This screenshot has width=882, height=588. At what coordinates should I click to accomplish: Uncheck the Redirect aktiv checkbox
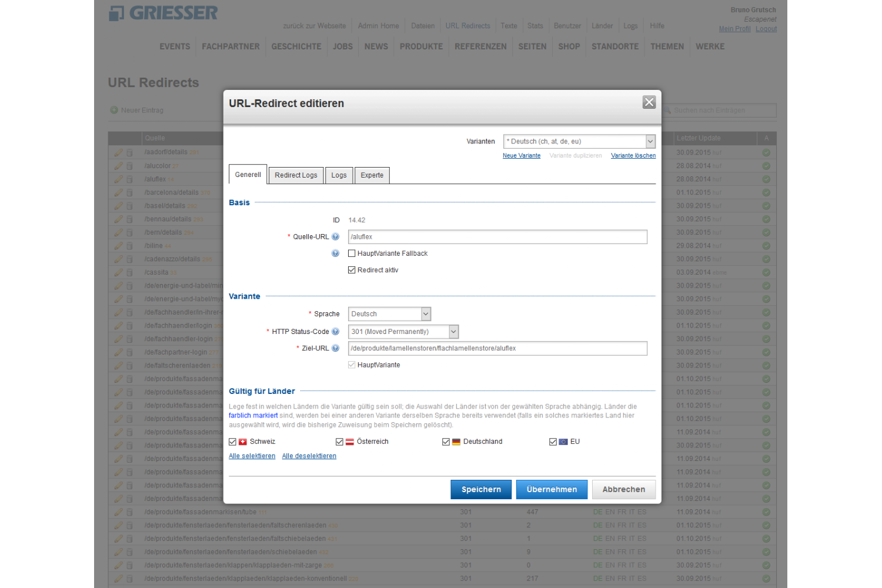click(352, 270)
